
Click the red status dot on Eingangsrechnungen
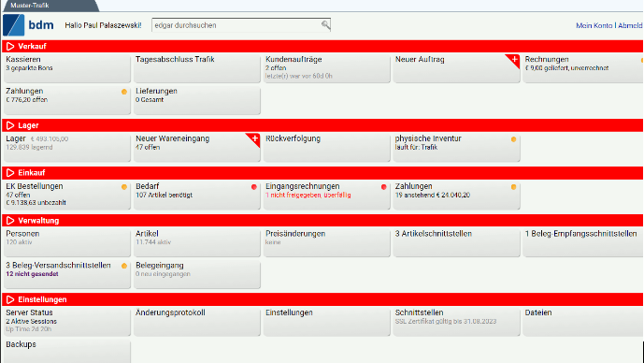coord(383,187)
